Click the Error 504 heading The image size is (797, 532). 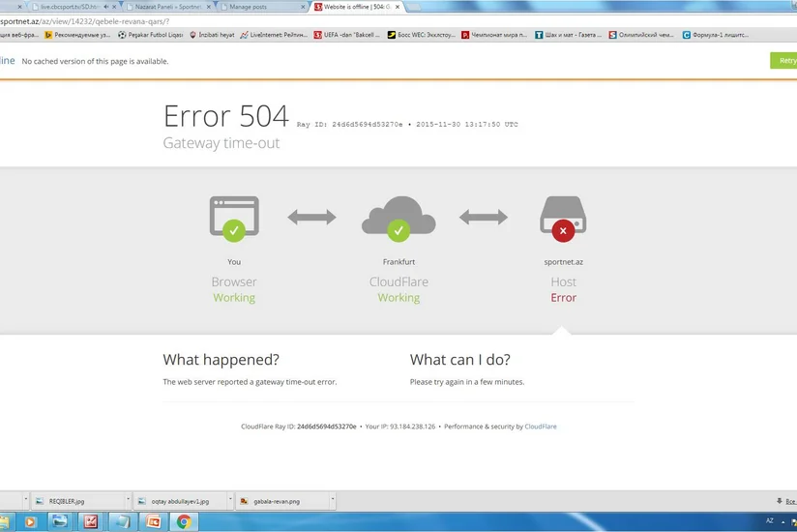(225, 116)
